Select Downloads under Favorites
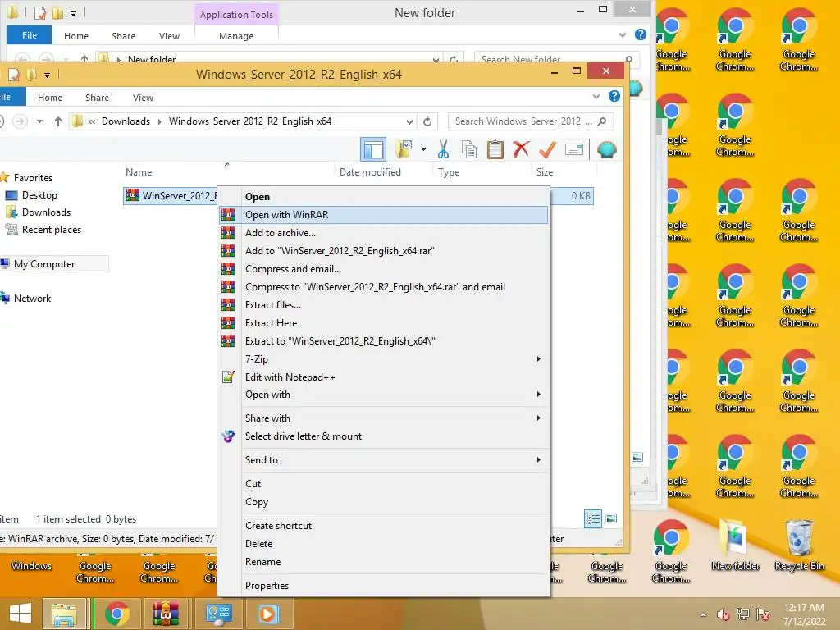Viewport: 840px width, 630px height. click(46, 212)
